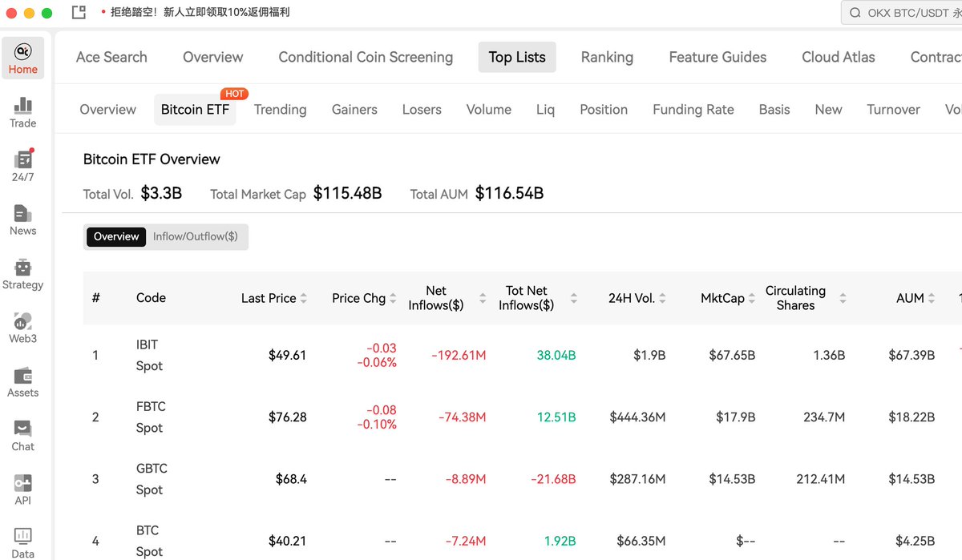
Task: Open the Losers sub-tab
Action: pyautogui.click(x=422, y=110)
